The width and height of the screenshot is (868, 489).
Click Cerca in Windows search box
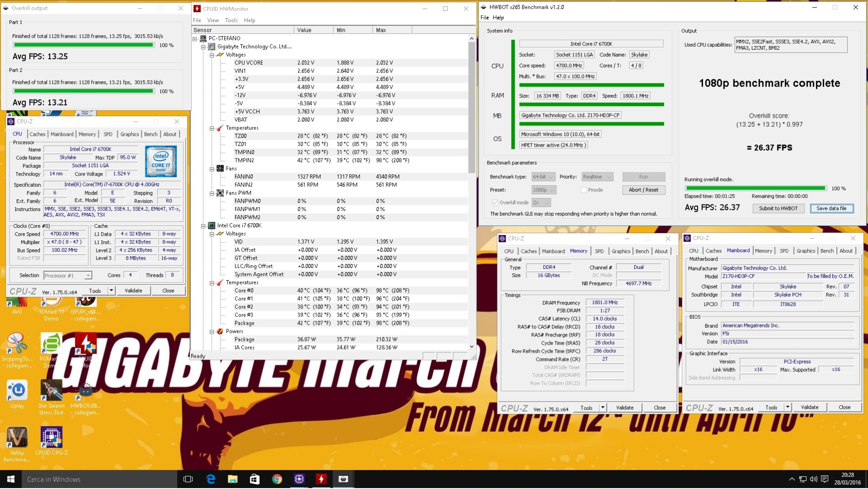pos(100,479)
